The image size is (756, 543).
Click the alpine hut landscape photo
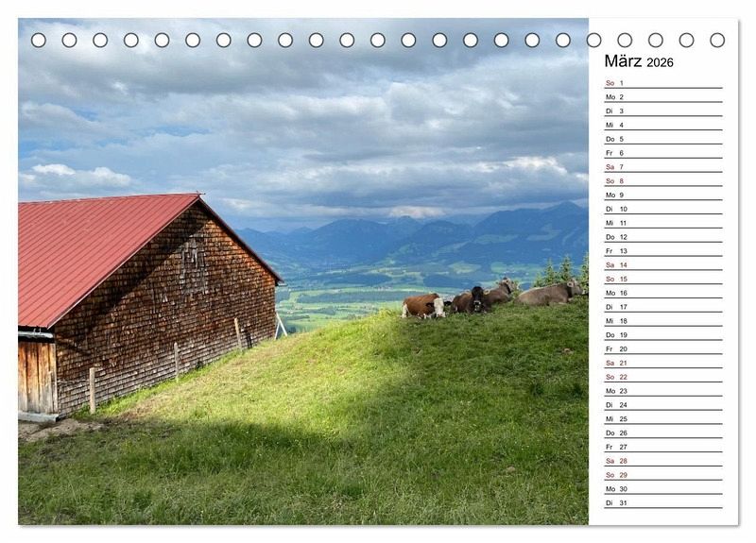303,271
